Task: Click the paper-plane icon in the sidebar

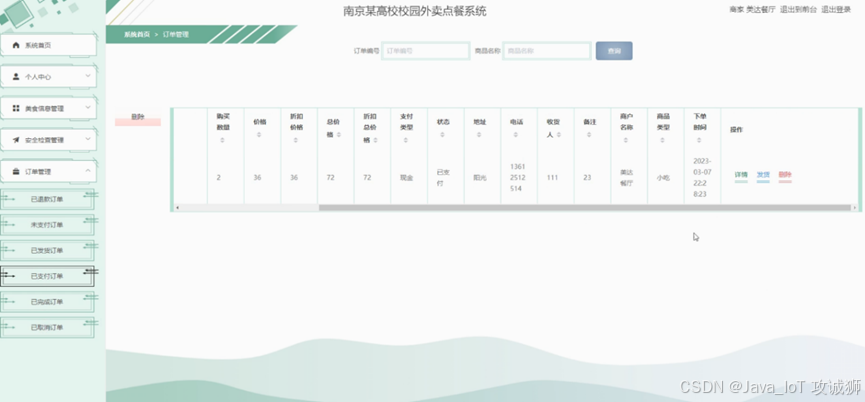Action: click(16, 140)
